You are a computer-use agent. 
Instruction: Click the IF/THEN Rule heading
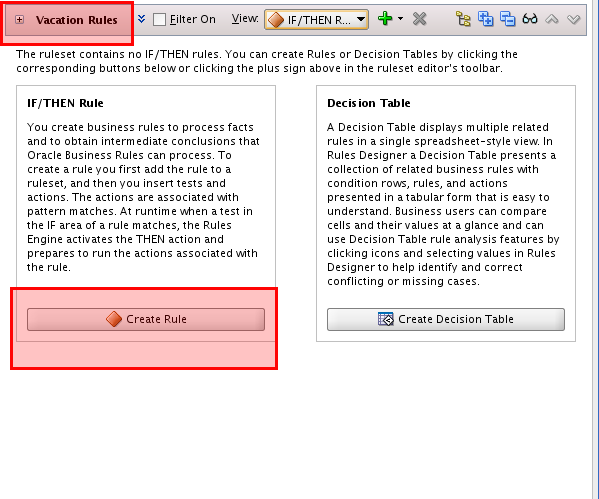[65, 103]
